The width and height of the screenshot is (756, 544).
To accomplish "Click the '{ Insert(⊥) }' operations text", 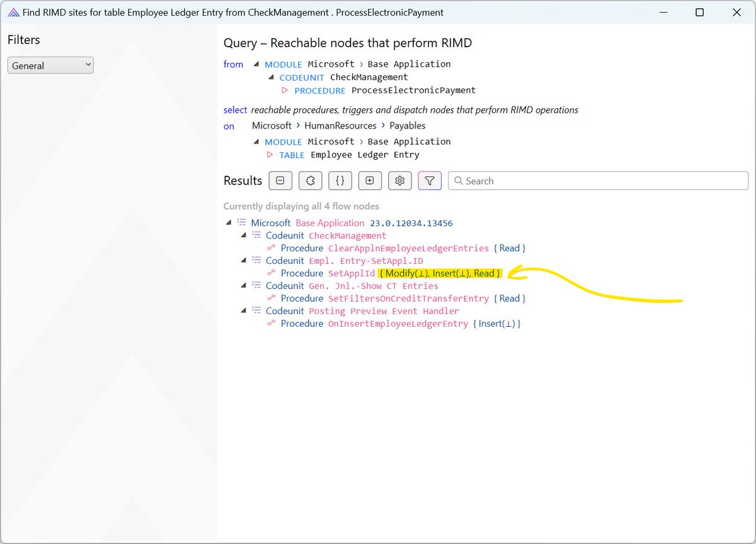I will pos(496,324).
